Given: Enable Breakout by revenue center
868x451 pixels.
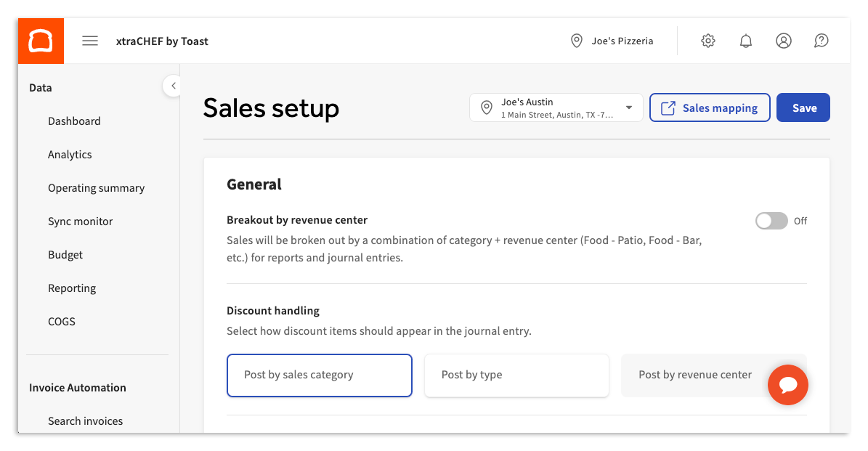Looking at the screenshot, I should [x=771, y=221].
